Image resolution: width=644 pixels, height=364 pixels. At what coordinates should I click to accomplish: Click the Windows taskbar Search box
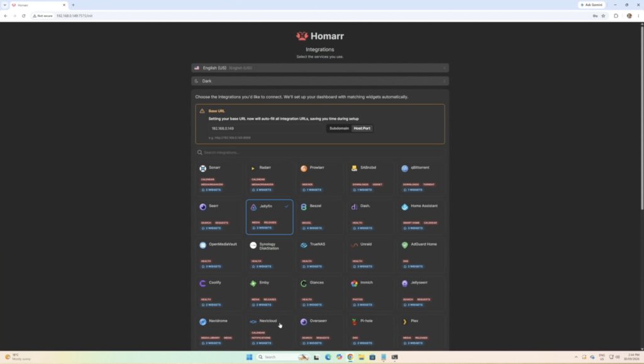(282, 357)
